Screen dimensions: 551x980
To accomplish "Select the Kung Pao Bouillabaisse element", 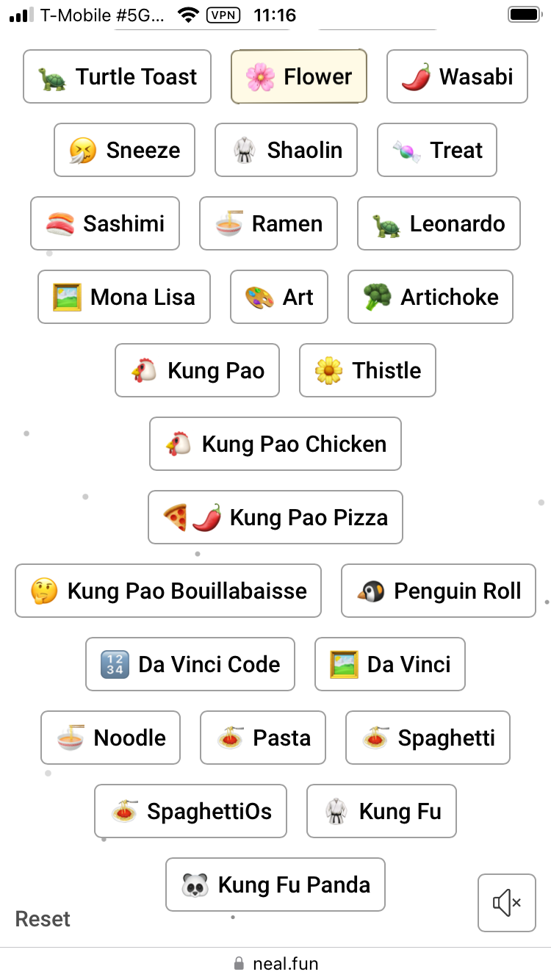I will coord(168,591).
